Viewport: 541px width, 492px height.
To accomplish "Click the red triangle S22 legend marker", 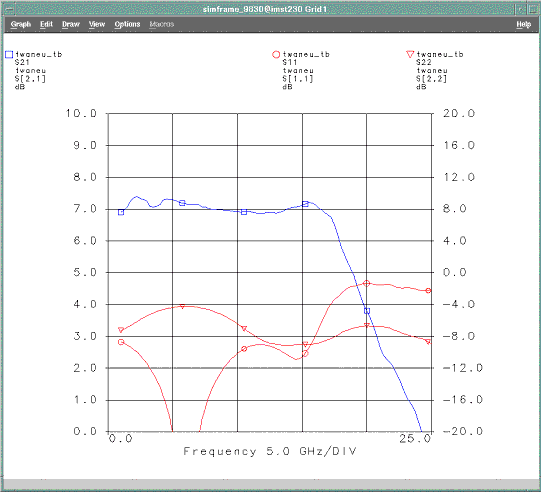I will click(x=410, y=54).
